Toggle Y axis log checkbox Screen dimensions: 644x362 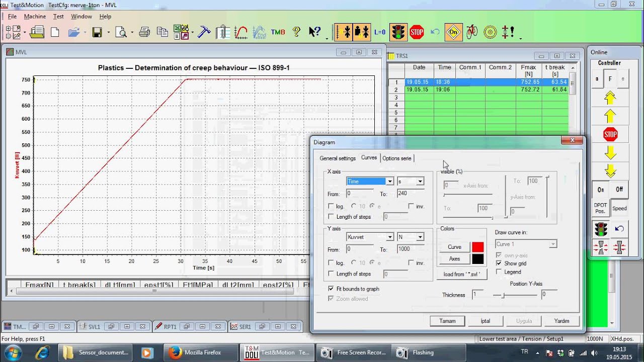pos(331,263)
